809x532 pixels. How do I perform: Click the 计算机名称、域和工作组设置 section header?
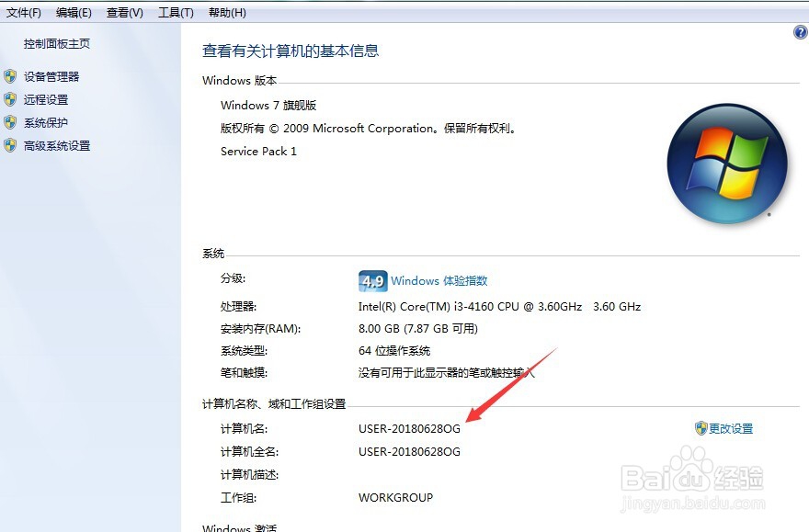[274, 404]
